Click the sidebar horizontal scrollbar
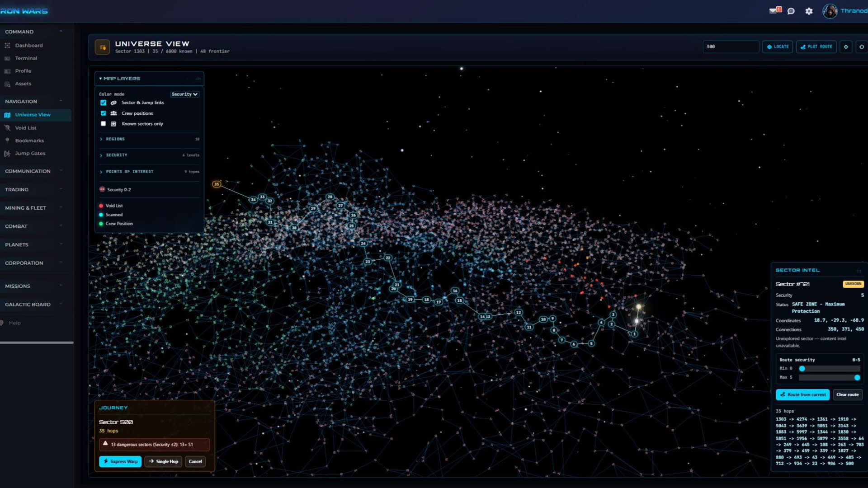 (37, 343)
